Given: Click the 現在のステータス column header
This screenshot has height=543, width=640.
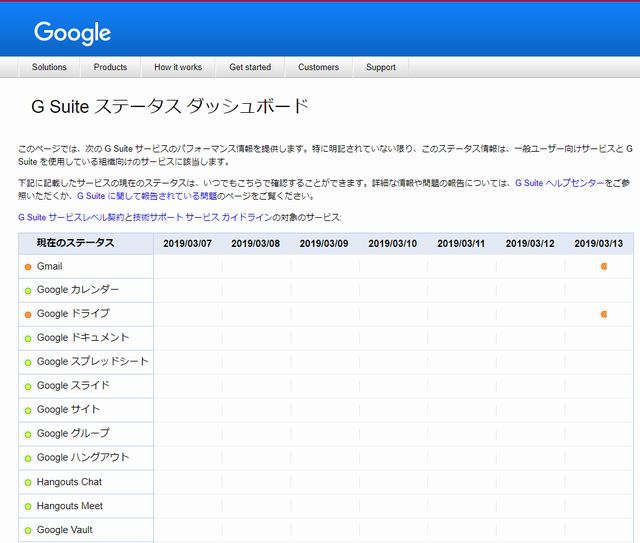Looking at the screenshot, I should pyautogui.click(x=76, y=243).
